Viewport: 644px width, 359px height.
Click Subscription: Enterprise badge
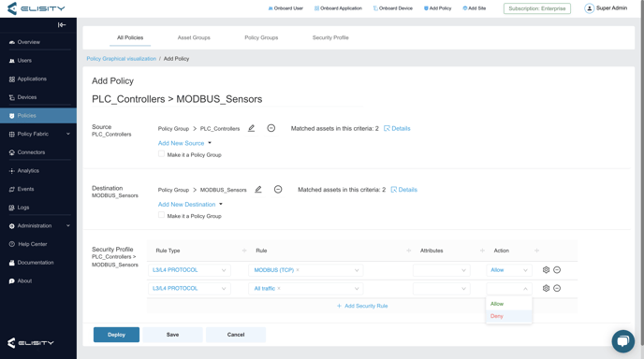click(537, 8)
